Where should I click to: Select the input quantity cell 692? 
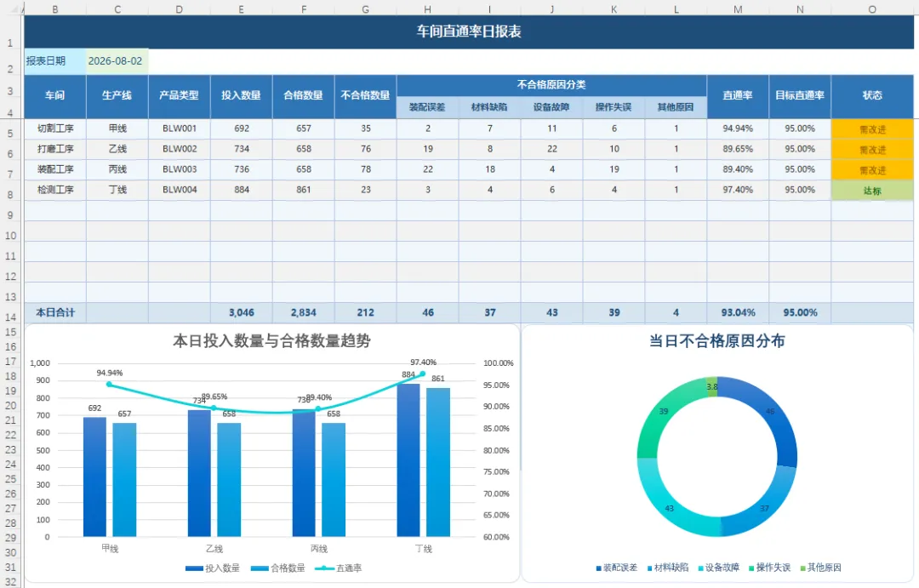242,129
